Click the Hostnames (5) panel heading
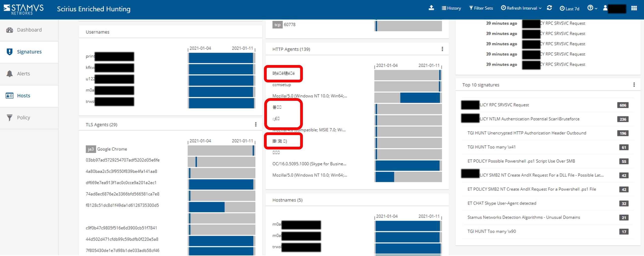This screenshot has width=644, height=256. coord(287,200)
